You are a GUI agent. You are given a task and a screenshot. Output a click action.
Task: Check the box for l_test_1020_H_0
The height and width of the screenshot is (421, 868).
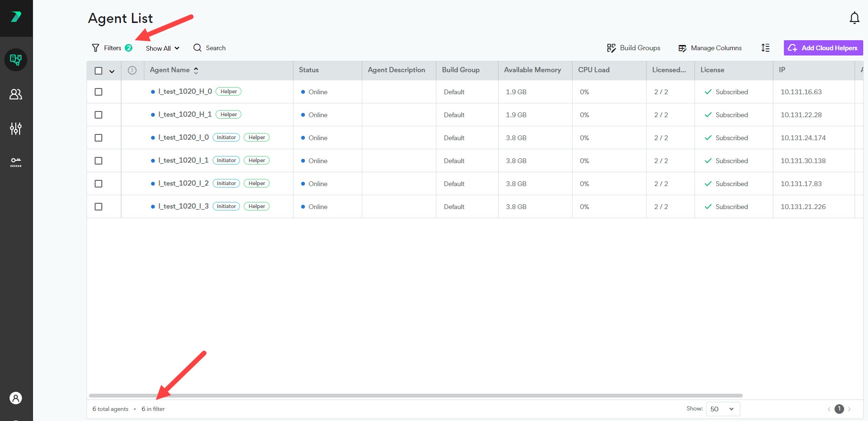[x=98, y=92]
